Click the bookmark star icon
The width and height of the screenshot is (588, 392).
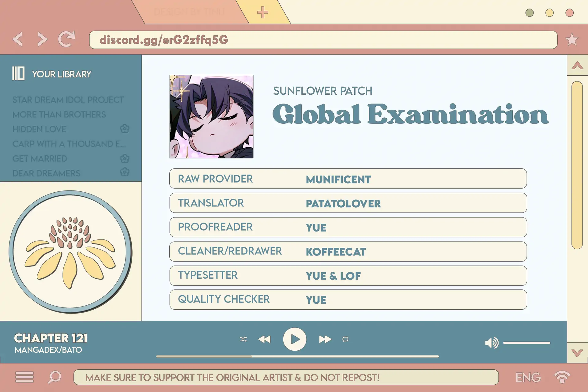[571, 40]
